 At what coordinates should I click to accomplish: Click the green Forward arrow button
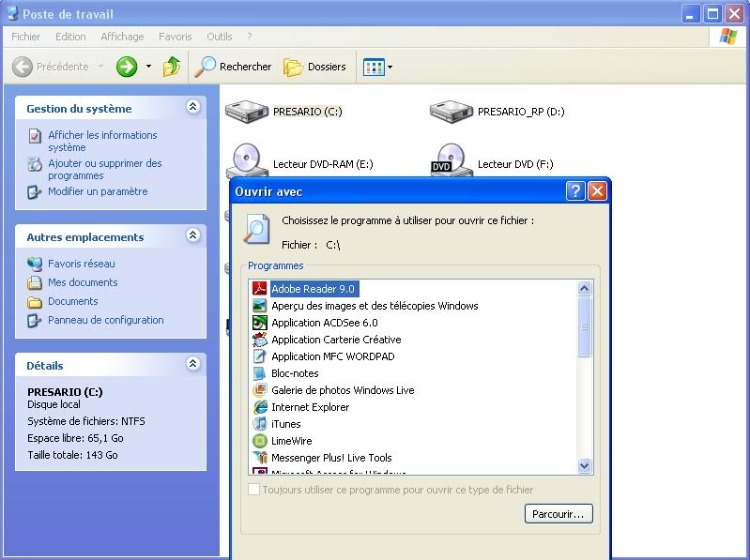coord(127,67)
